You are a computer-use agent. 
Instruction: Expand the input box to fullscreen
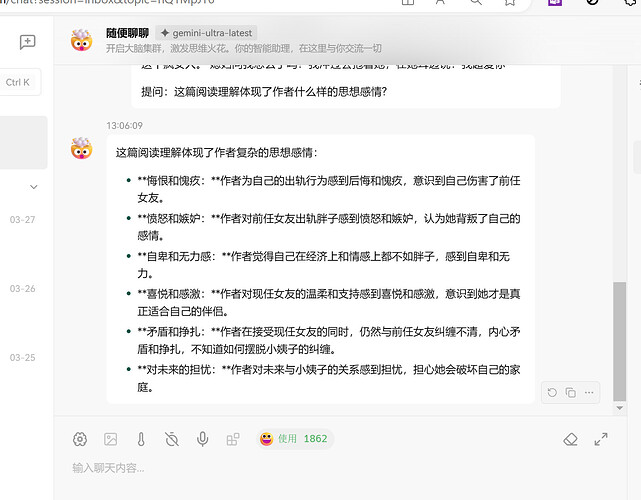tap(601, 439)
